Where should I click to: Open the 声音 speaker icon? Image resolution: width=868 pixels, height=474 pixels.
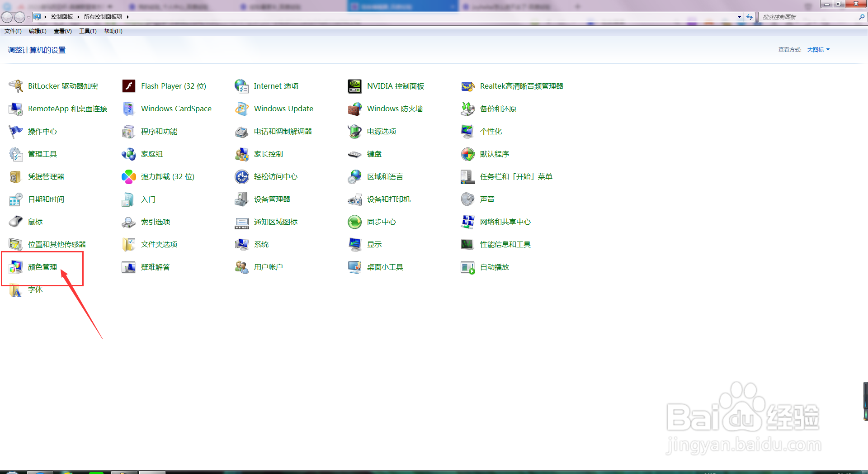tap(468, 199)
